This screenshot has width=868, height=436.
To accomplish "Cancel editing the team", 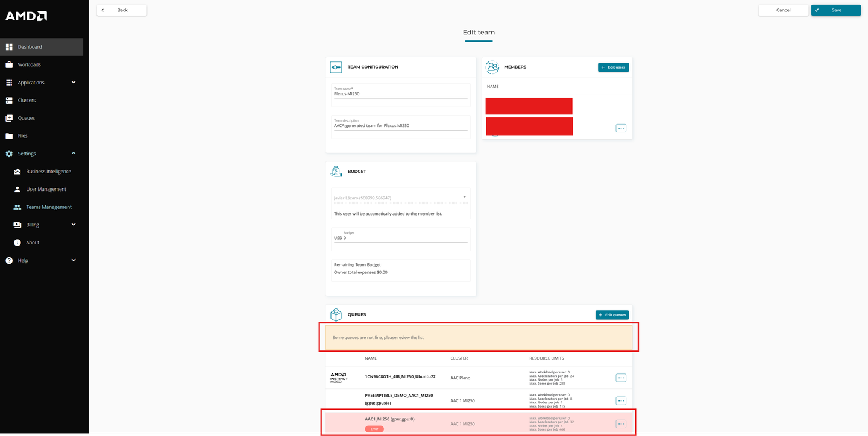I will pos(783,10).
